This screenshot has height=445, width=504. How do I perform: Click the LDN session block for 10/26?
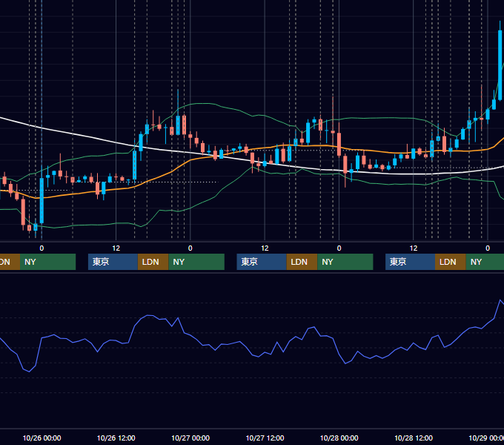tap(153, 262)
